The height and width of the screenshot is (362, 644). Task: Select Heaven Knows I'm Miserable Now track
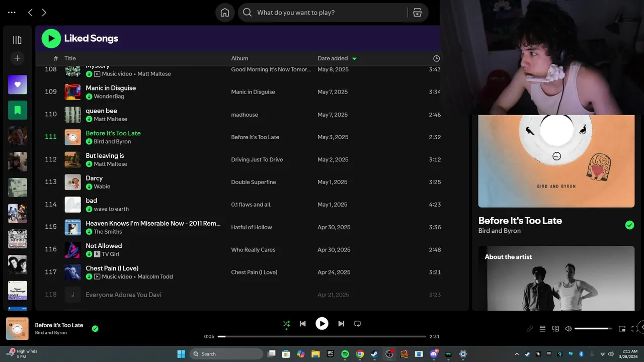[x=153, y=223]
